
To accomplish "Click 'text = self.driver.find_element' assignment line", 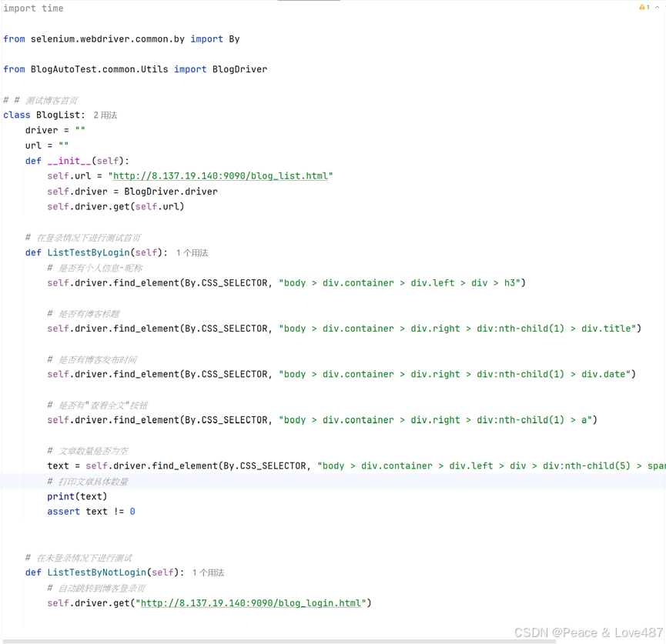I will (x=356, y=465).
